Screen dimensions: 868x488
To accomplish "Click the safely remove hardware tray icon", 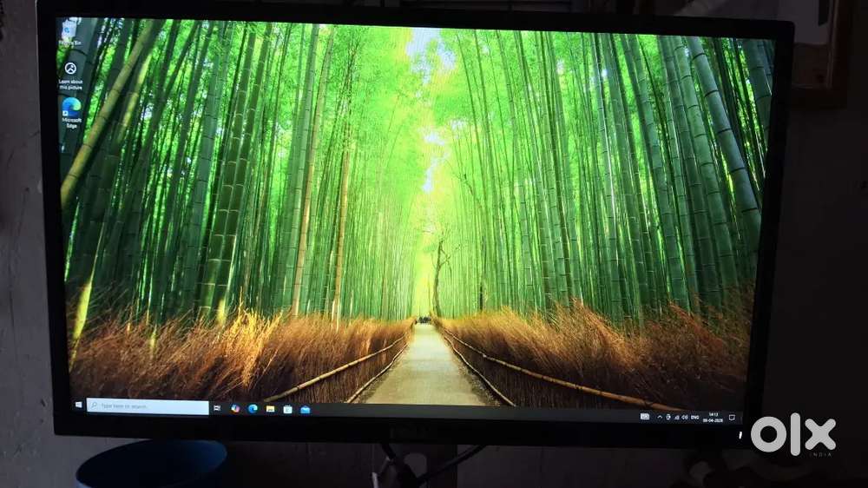I will click(x=668, y=417).
